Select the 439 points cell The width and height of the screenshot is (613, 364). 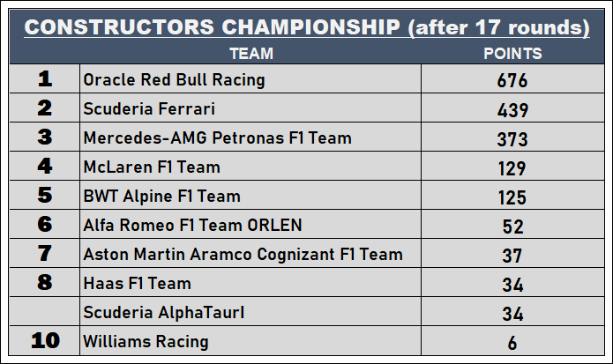tap(512, 110)
